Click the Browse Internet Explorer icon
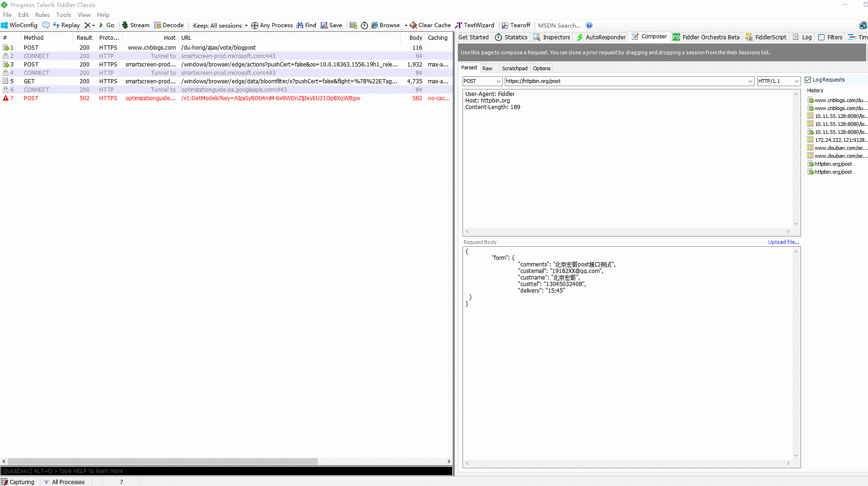The height and width of the screenshot is (486, 868). coord(374,25)
